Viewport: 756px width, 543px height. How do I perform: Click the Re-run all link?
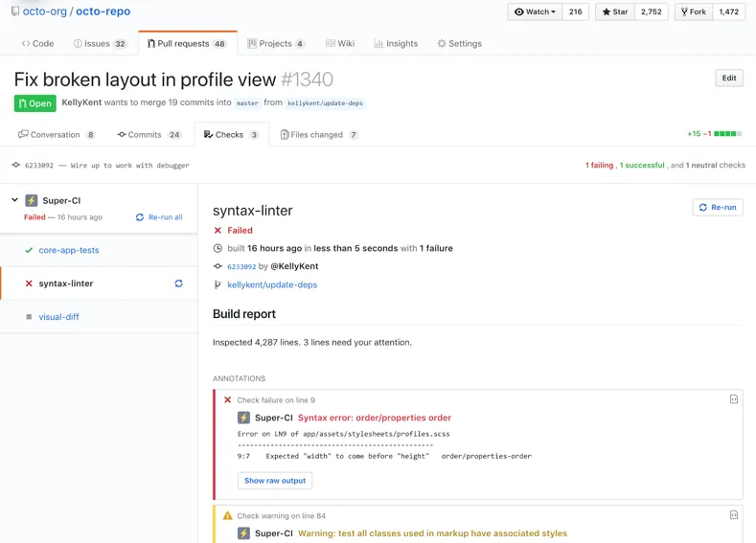click(x=159, y=217)
